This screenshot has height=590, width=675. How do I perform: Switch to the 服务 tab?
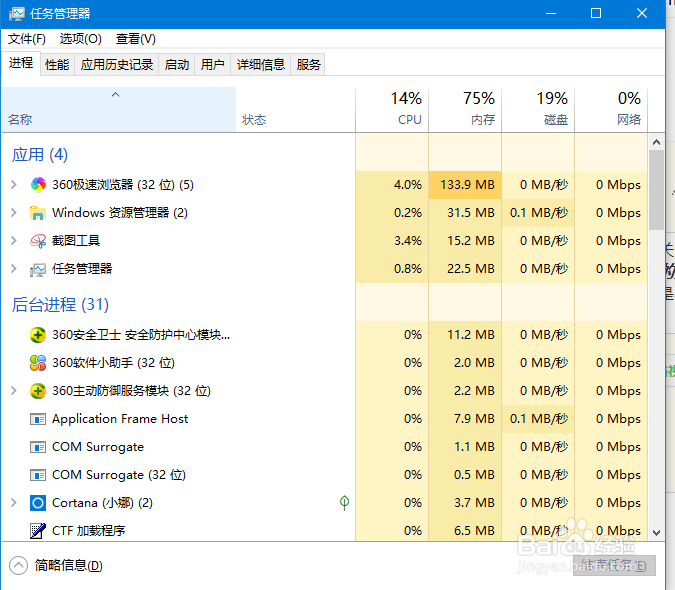309,65
